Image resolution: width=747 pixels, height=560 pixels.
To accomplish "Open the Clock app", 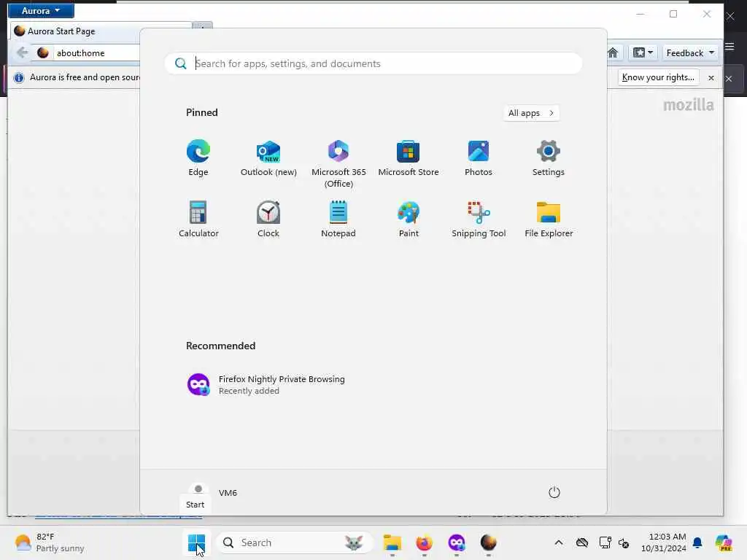I will [268, 219].
